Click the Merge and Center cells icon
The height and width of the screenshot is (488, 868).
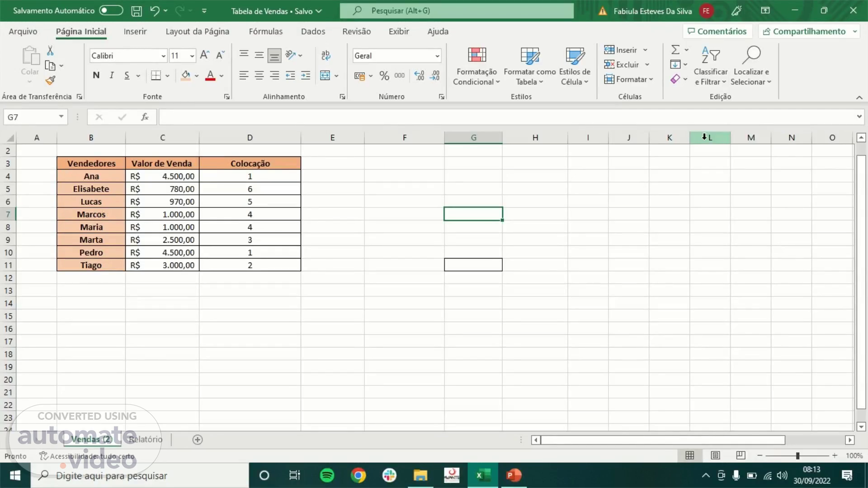click(325, 75)
